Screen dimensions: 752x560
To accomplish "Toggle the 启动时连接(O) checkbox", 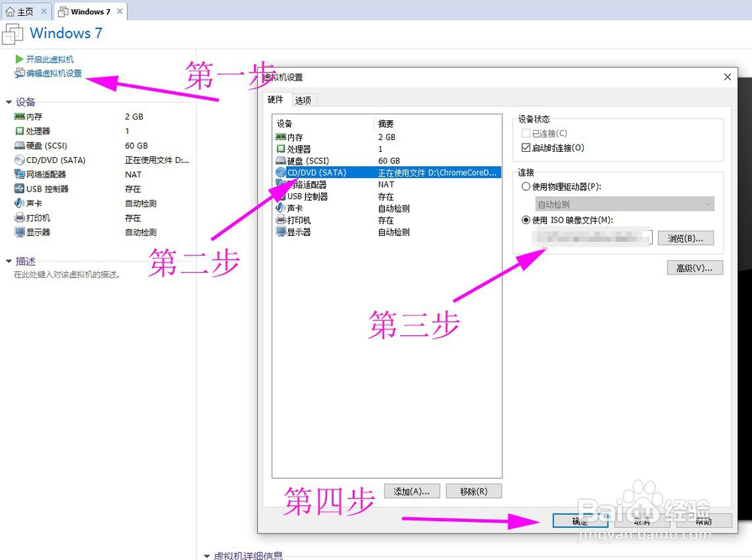I will pos(526,147).
